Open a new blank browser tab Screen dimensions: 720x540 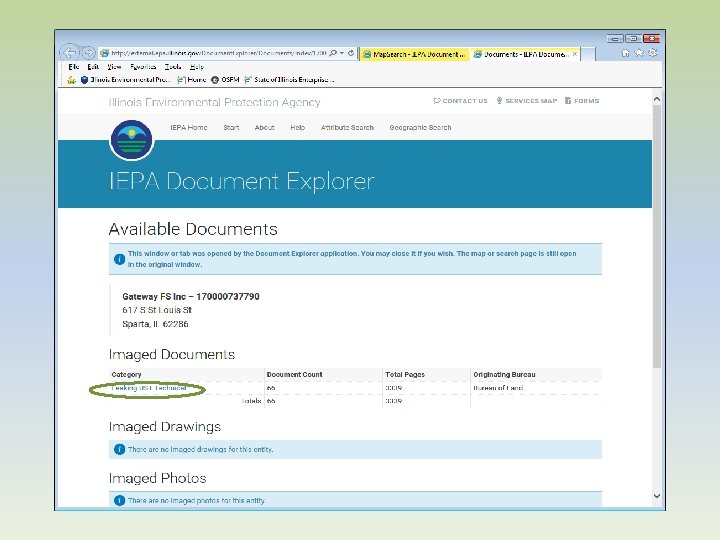click(x=588, y=54)
